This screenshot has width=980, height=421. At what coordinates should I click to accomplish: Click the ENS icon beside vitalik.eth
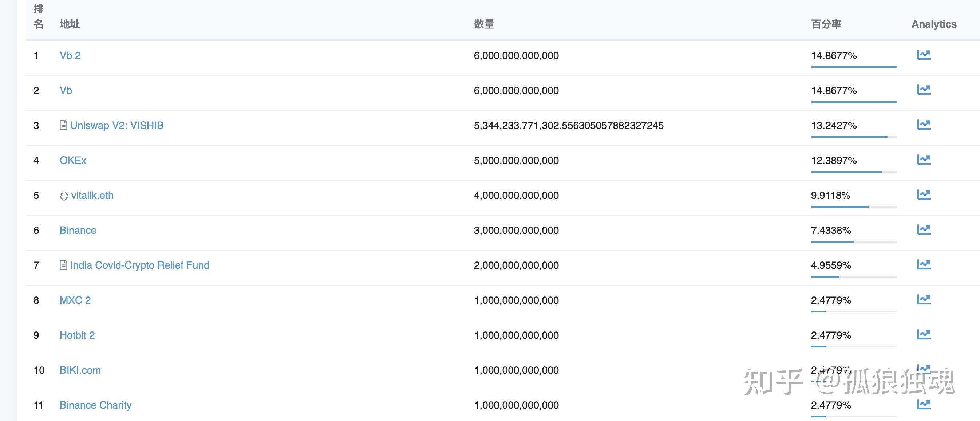pos(64,196)
